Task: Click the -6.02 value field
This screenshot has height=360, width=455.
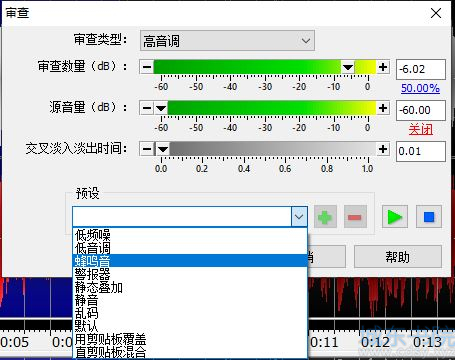Action: (421, 69)
